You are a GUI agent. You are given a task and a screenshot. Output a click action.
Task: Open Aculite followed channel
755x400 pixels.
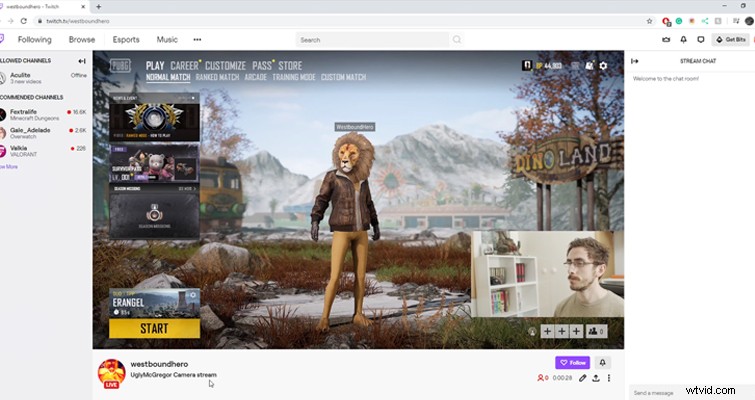(x=43, y=77)
